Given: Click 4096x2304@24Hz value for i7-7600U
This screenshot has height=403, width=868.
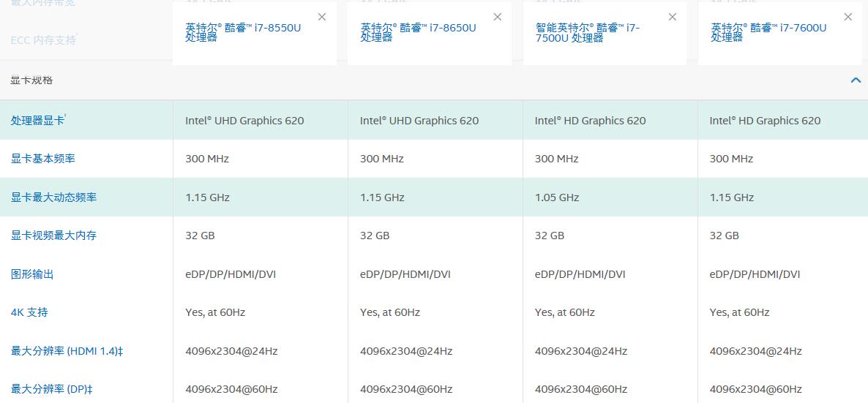Looking at the screenshot, I should coord(756,351).
